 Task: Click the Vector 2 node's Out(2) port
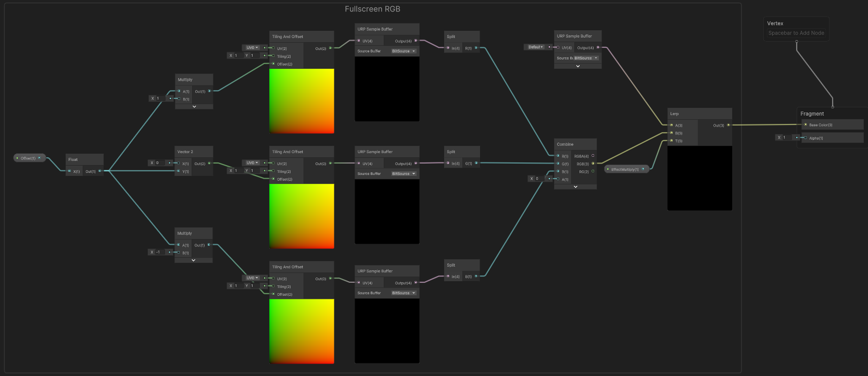[x=209, y=164]
